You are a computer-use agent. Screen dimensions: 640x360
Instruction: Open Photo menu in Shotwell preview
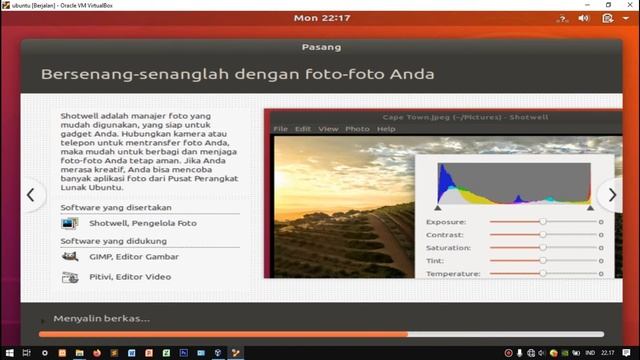click(x=357, y=129)
